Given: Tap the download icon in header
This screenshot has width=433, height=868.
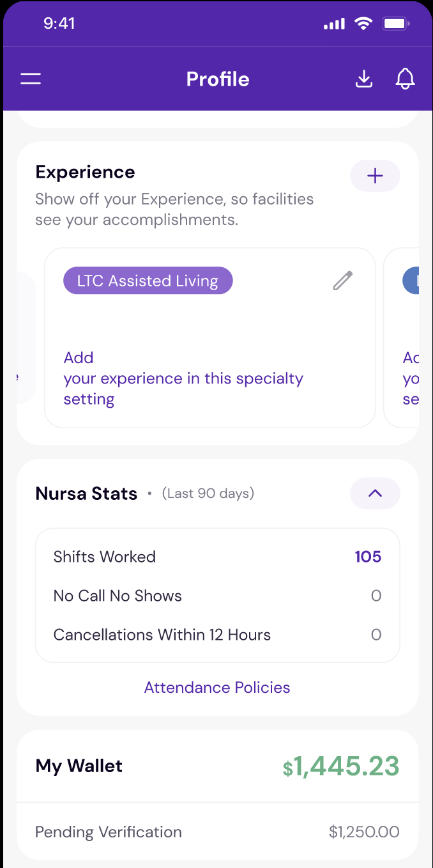Looking at the screenshot, I should pyautogui.click(x=364, y=79).
